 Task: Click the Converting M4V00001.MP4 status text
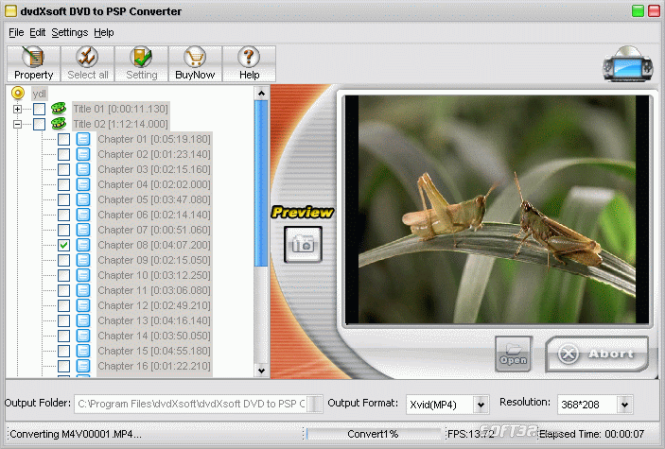point(75,434)
